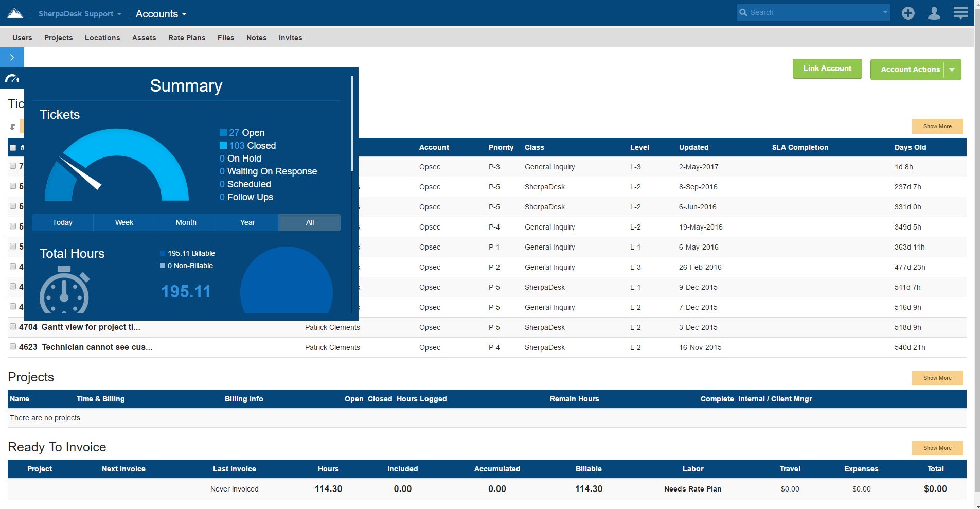Sort by Days Old column header
This screenshot has width=980, height=509.
910,147
